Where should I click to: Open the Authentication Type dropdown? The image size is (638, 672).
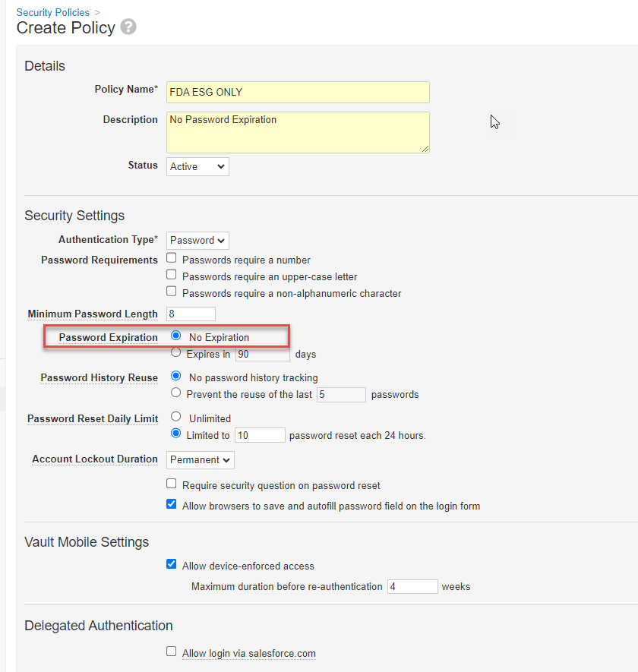click(197, 241)
